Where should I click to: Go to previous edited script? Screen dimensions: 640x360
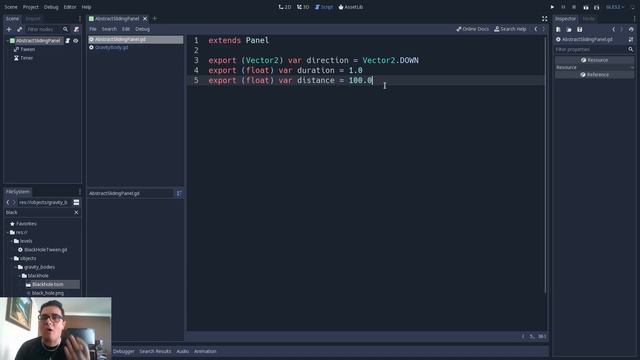point(536,29)
